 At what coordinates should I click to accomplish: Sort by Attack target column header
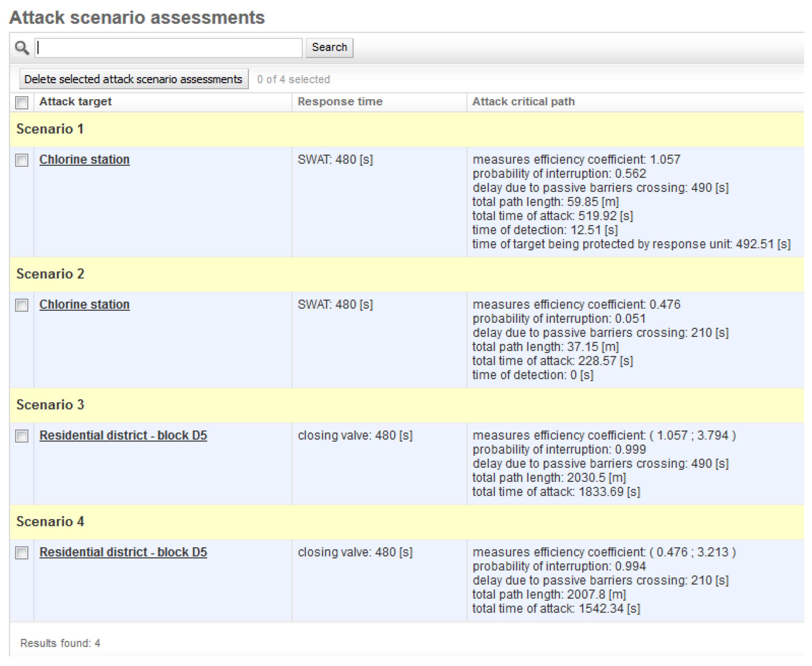click(x=75, y=102)
